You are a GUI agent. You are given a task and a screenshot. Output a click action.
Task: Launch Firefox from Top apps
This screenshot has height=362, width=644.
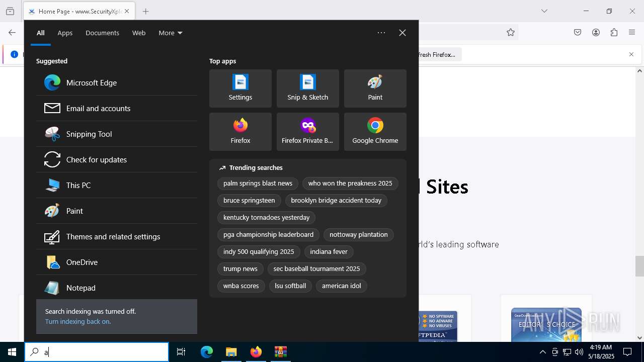(x=240, y=132)
